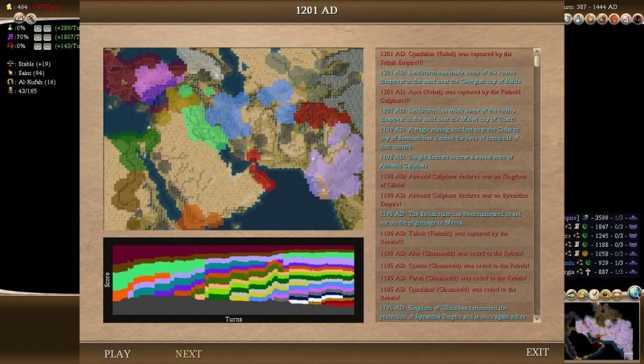Click the Om religion icon in the 3599 score row
Screen dimensions: 644x364
click(x=586, y=217)
